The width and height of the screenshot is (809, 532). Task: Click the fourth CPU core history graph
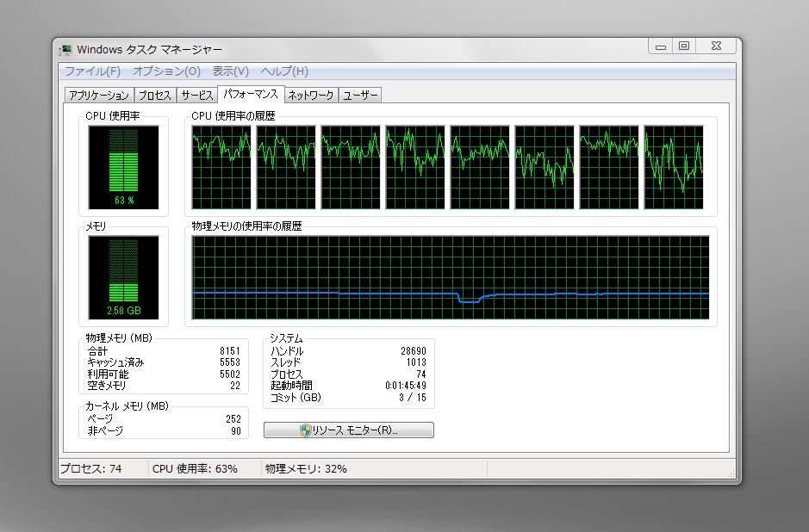point(414,168)
